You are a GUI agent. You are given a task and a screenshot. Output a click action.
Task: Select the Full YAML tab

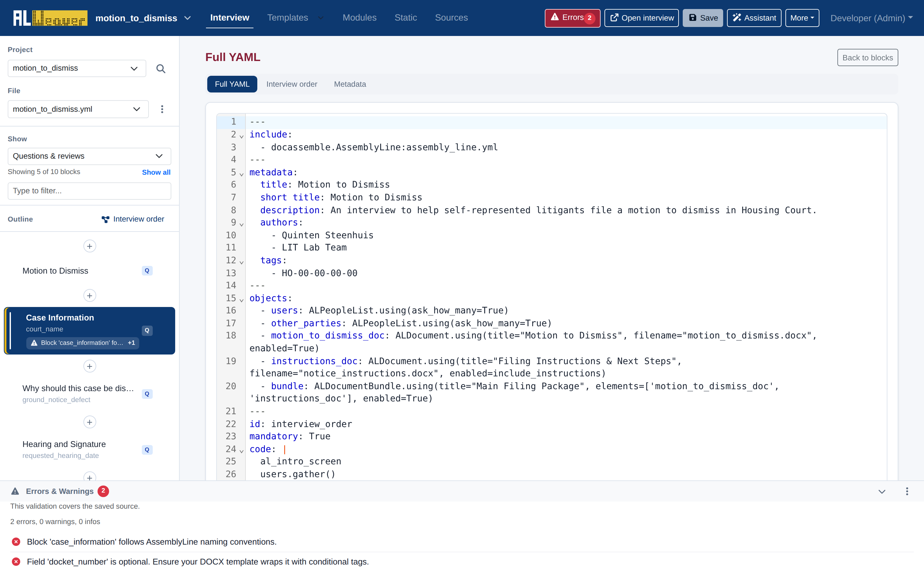(x=232, y=84)
